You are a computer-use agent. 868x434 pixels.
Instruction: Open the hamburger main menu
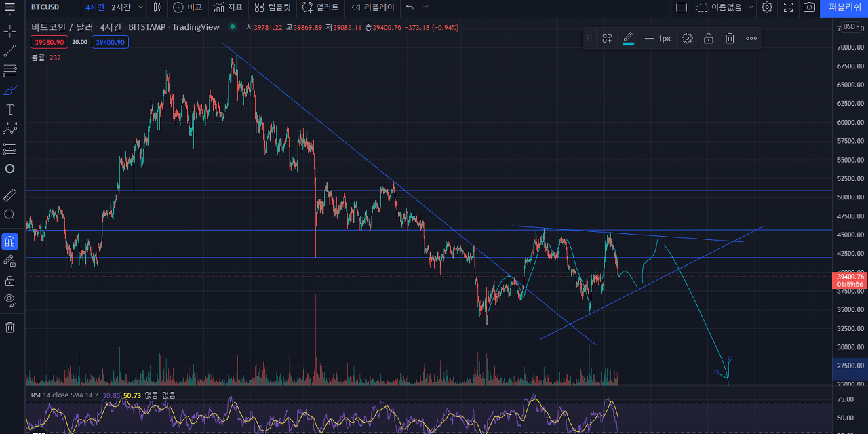coord(9,7)
